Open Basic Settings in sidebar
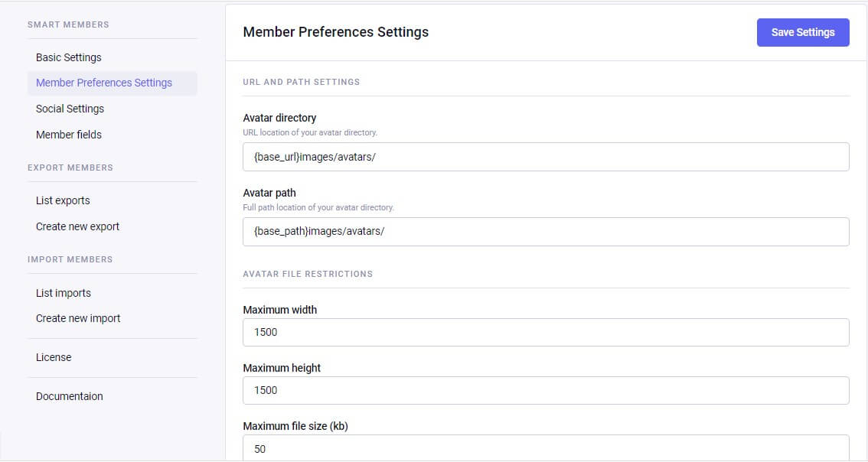Viewport: 868px width, 462px height. tap(69, 57)
